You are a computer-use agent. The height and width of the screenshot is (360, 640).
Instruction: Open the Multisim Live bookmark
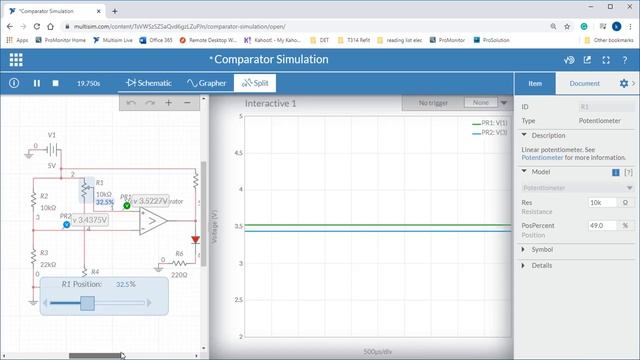[x=113, y=40]
